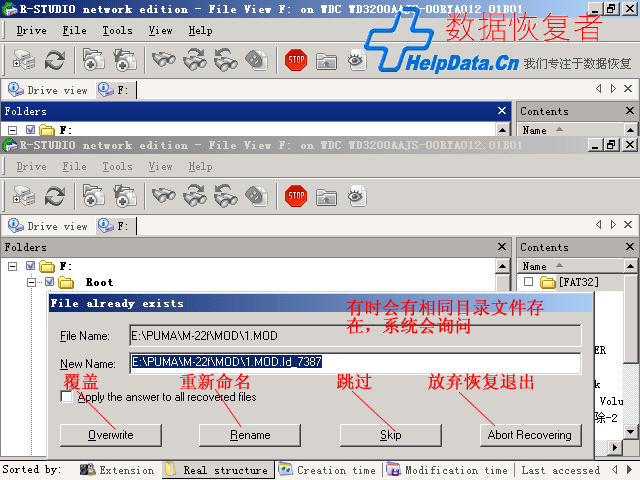
Task: Click Up folder icon in background toolbar
Action: (x=326, y=61)
